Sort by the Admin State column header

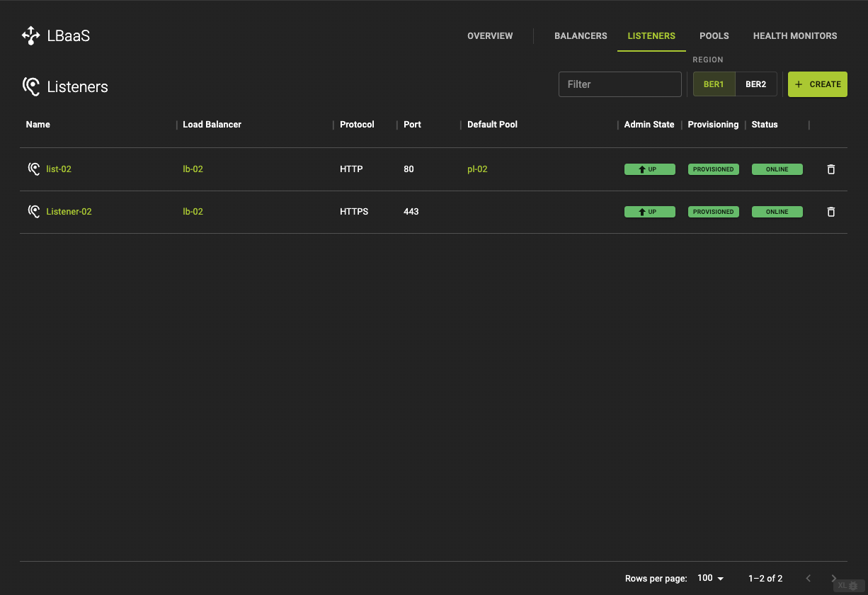[649, 125]
